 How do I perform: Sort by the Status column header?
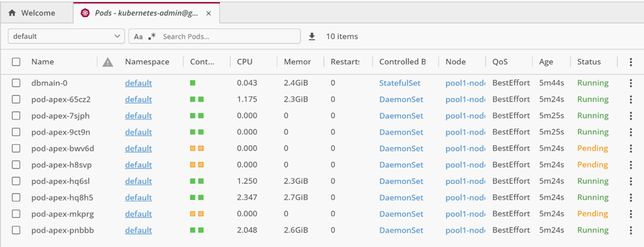pos(589,62)
